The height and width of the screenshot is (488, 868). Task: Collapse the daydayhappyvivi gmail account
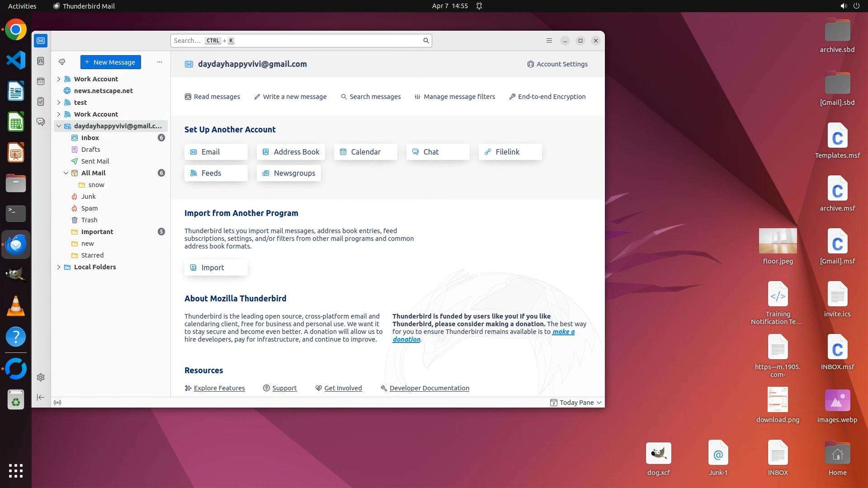tap(59, 126)
